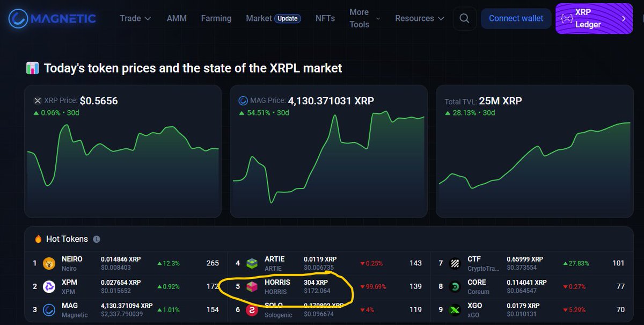Click the search magnifier icon
644x325 pixels.
(465, 18)
